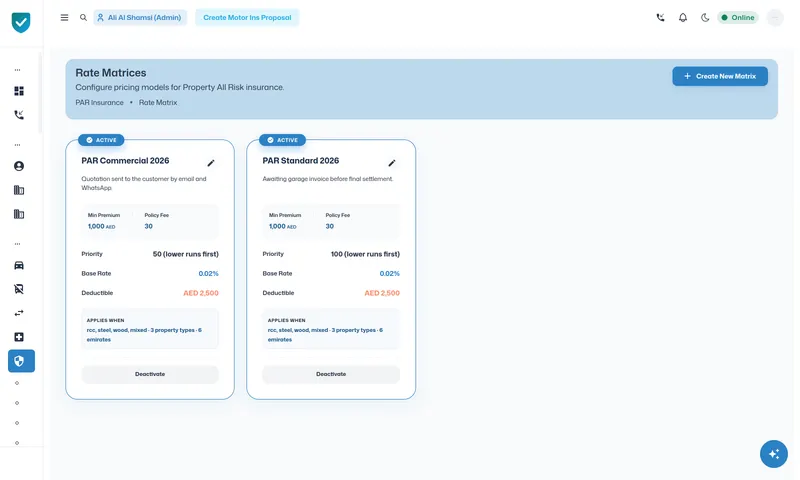Open the user avatar menu
This screenshot has width=800, height=480.
click(x=775, y=17)
